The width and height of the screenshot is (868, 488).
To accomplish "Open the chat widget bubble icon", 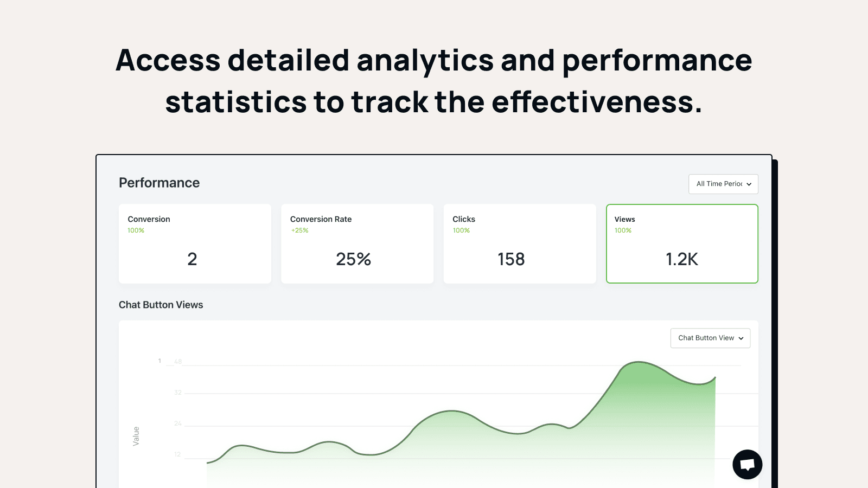I will (x=747, y=464).
